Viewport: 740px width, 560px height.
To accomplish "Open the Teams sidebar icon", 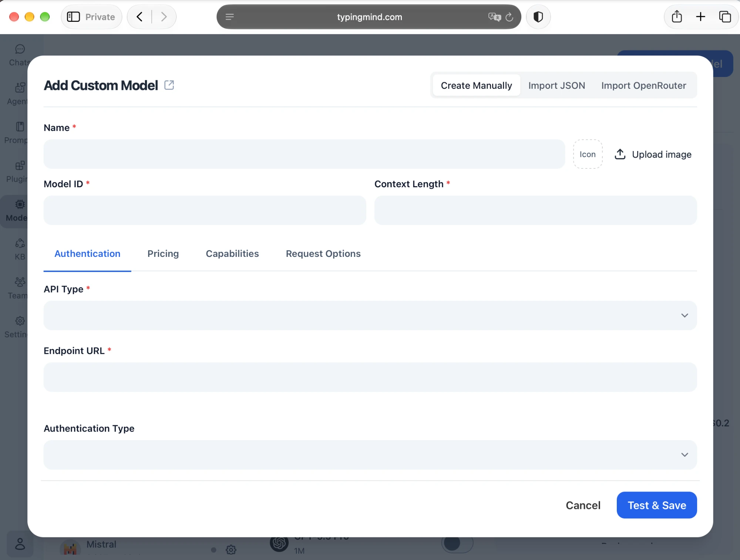I will point(20,282).
